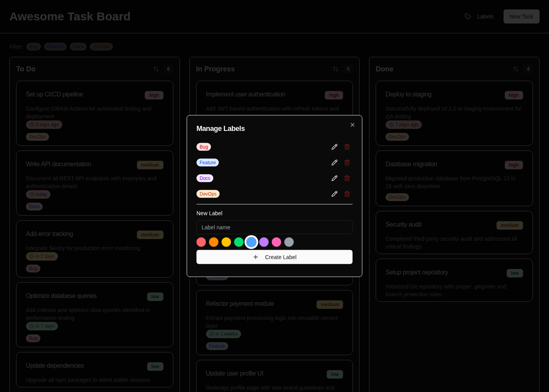Click the New Task button
This screenshot has height=392, width=549.
click(x=522, y=16)
